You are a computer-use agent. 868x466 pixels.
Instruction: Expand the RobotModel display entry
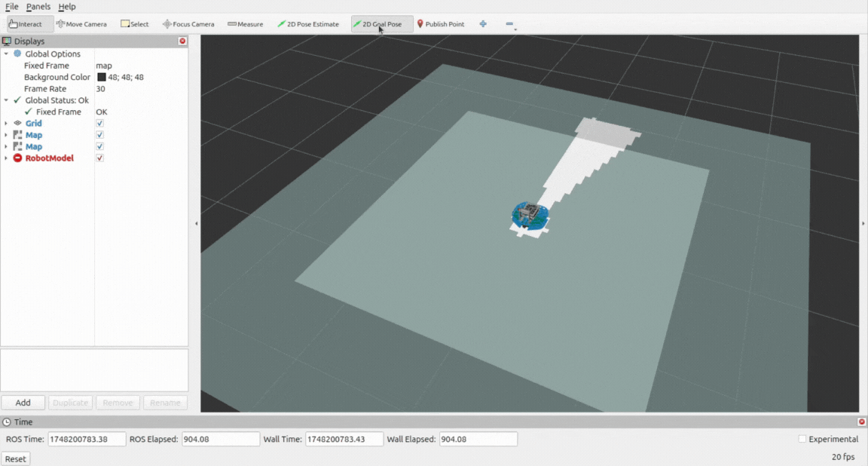tap(6, 158)
